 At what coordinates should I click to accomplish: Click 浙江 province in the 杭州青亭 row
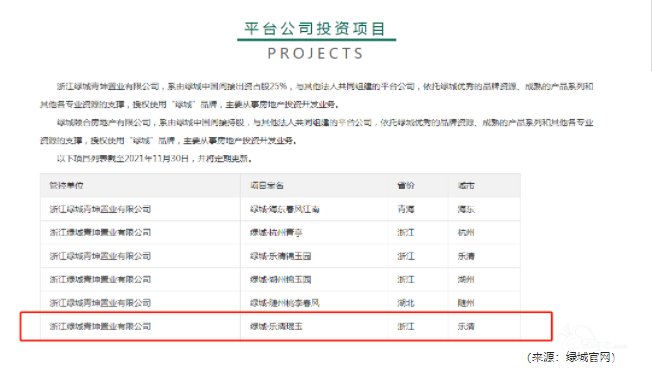pyautogui.click(x=406, y=232)
